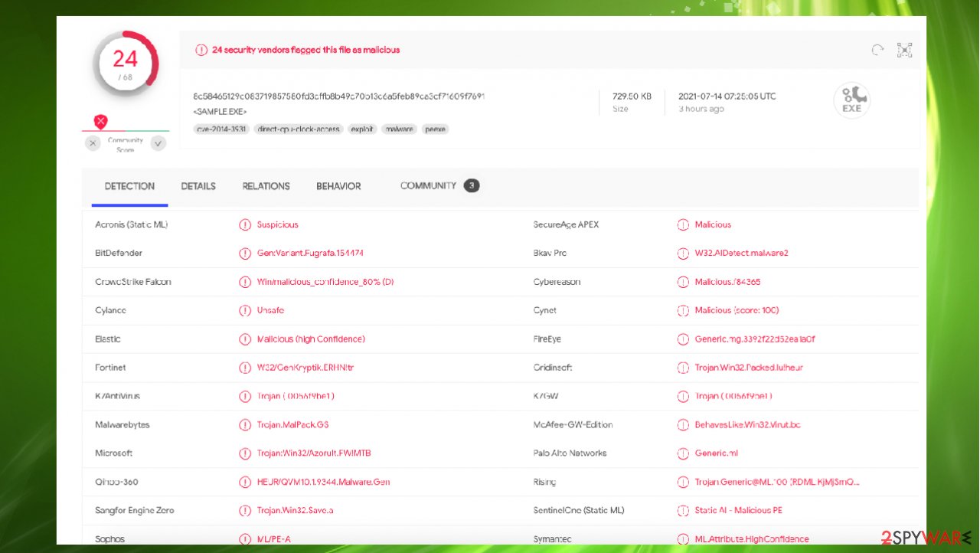Click warning icon for Sangfor Engine Zero
The height and width of the screenshot is (553, 980).
[x=244, y=511]
